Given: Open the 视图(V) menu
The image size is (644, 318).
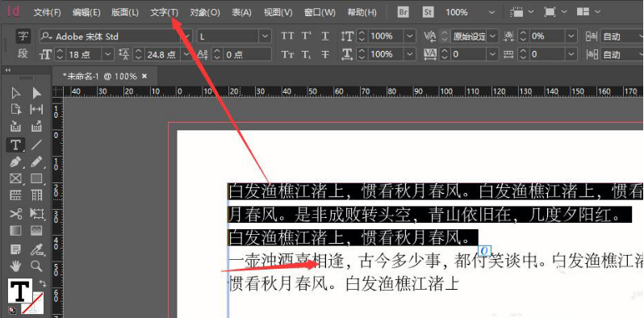Looking at the screenshot, I should [x=278, y=12].
